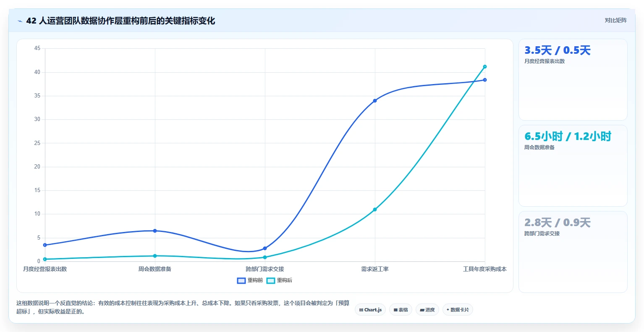644x332 pixels.
Task: Click the 月度经营报表出数 caption in first card
Action: [545, 61]
